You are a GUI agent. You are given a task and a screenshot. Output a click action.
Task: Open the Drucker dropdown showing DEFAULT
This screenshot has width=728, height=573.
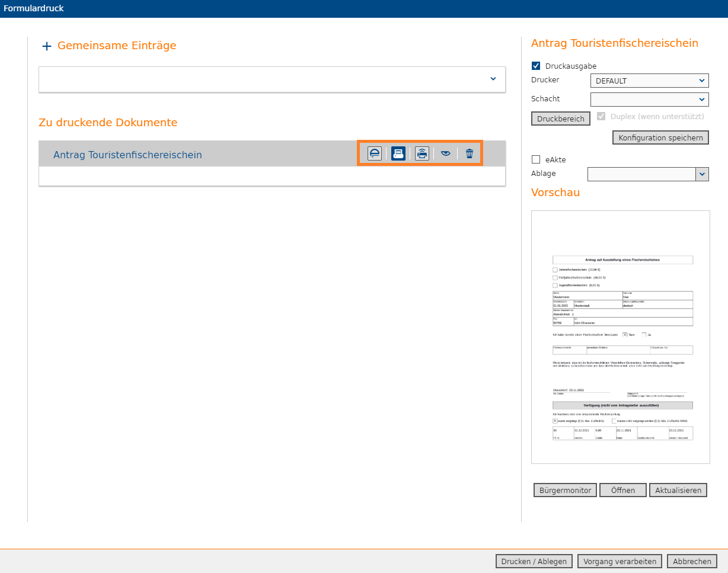pos(649,81)
